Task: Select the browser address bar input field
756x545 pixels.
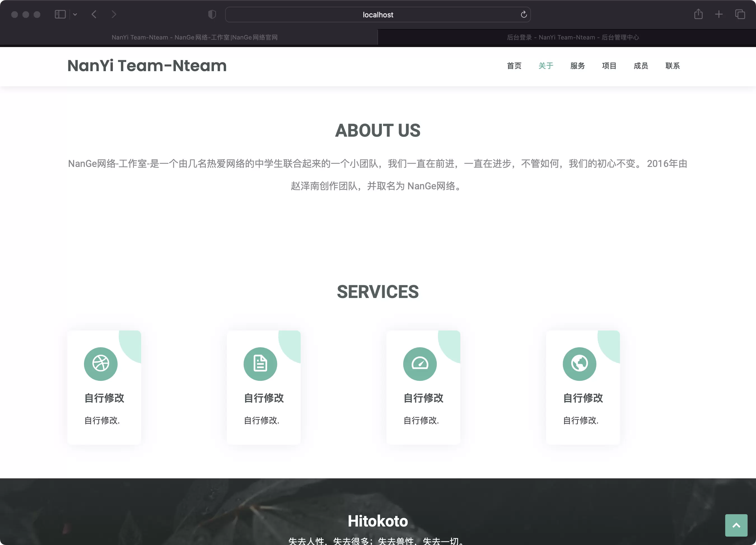Action: (377, 15)
